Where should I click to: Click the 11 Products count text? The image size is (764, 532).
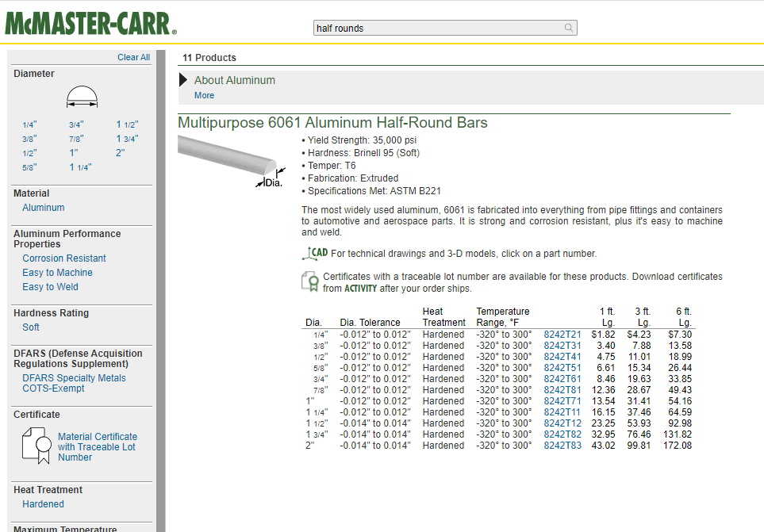click(x=209, y=57)
